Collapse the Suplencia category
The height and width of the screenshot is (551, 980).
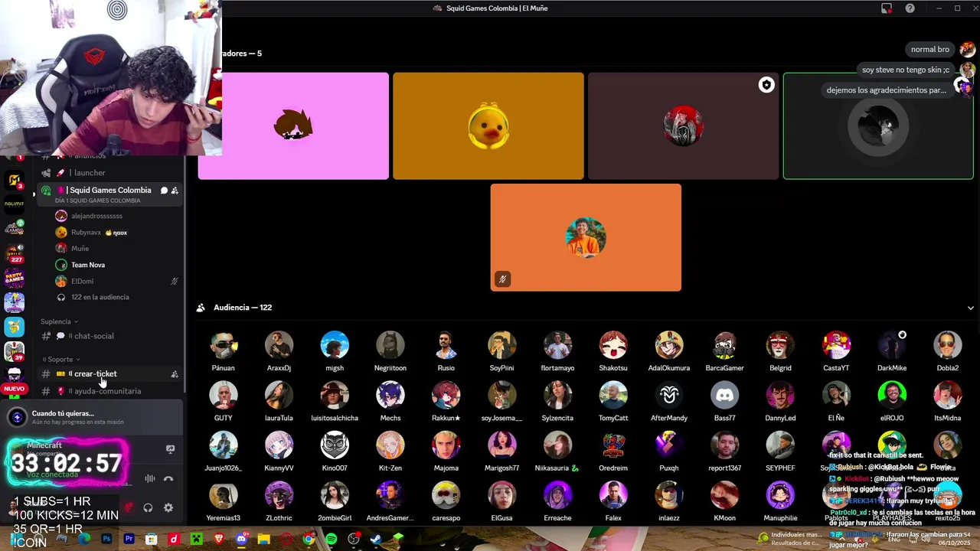point(59,321)
